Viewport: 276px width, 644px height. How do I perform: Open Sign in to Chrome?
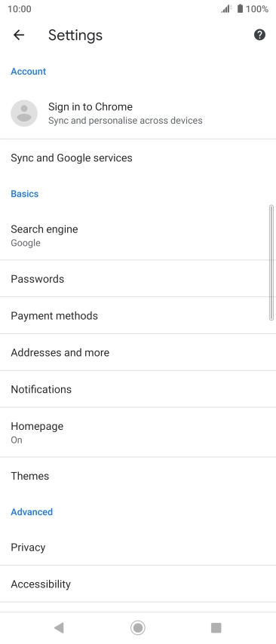tap(138, 113)
